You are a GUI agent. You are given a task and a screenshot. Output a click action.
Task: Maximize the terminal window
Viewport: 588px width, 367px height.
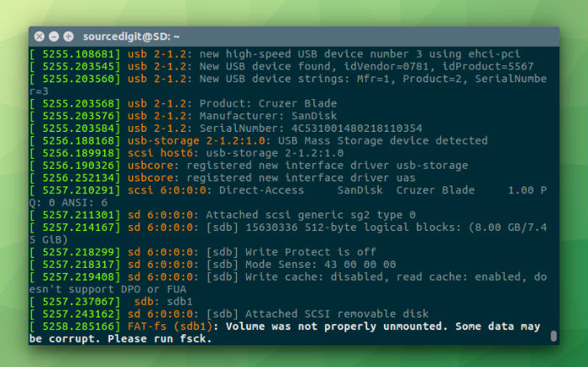(x=67, y=36)
